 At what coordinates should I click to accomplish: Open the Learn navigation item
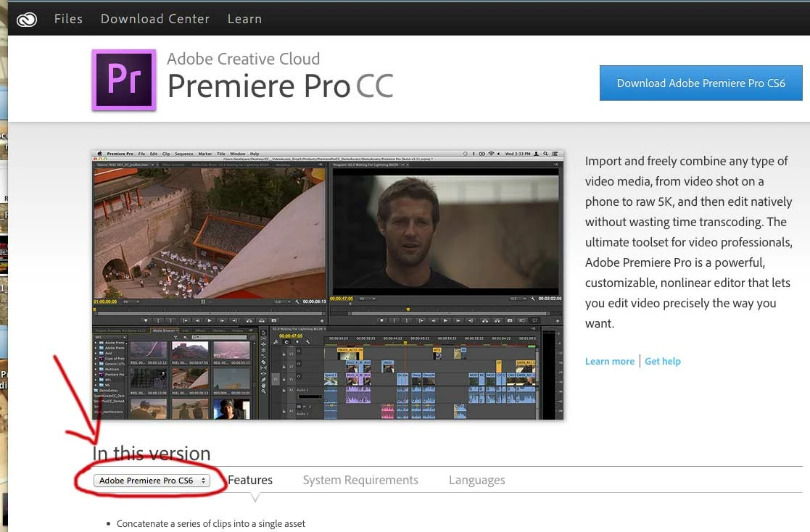pyautogui.click(x=244, y=19)
